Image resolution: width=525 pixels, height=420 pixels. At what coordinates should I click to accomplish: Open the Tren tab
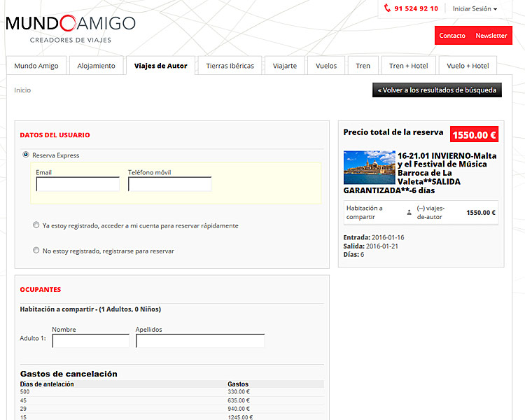[x=363, y=66]
